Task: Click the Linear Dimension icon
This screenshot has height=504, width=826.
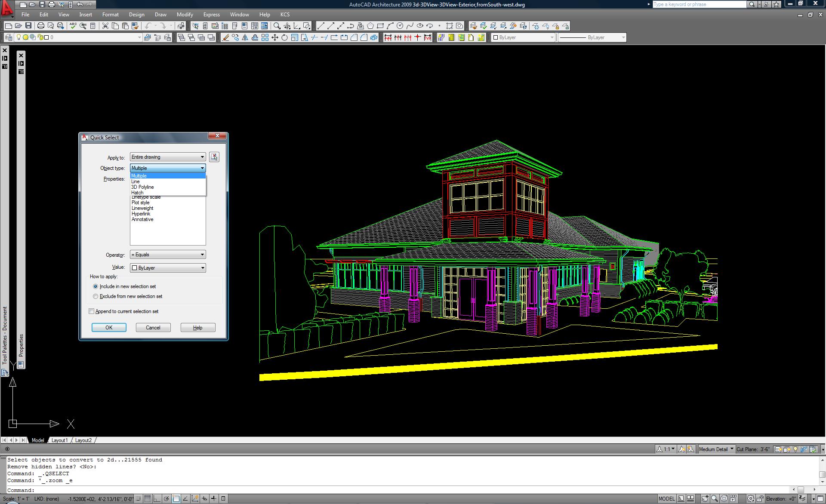Action: pyautogui.click(x=388, y=37)
